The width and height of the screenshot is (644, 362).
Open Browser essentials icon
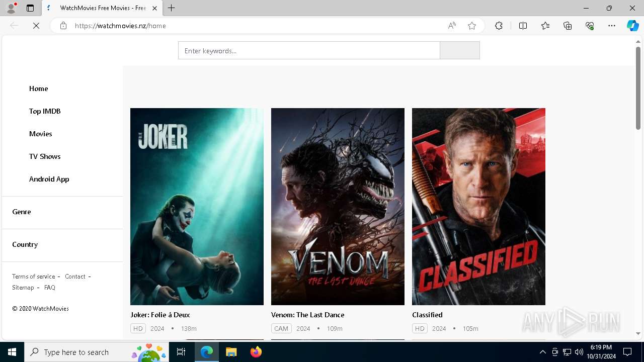pos(590,26)
